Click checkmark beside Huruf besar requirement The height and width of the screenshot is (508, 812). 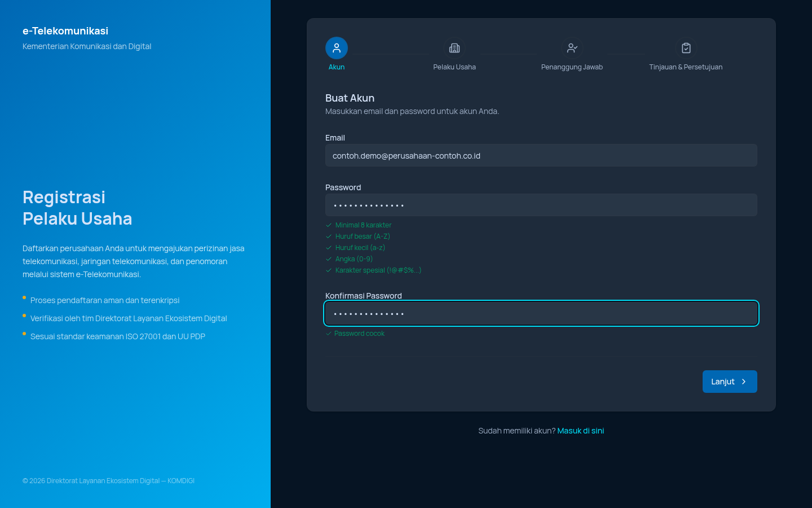(x=329, y=237)
